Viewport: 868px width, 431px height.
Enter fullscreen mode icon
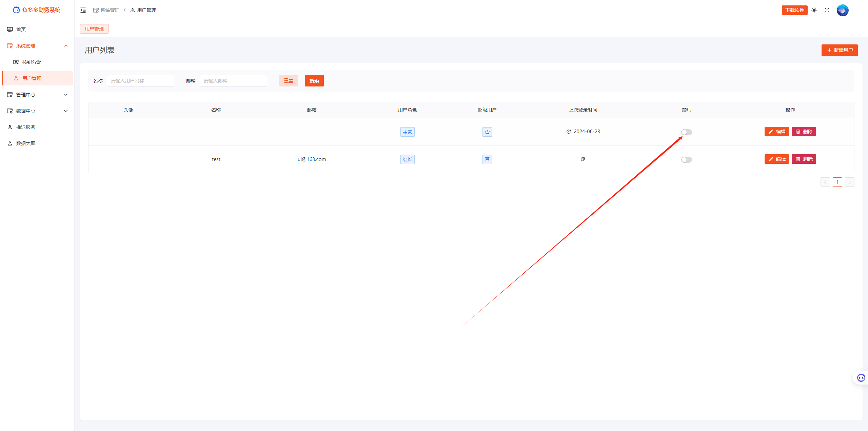[827, 10]
